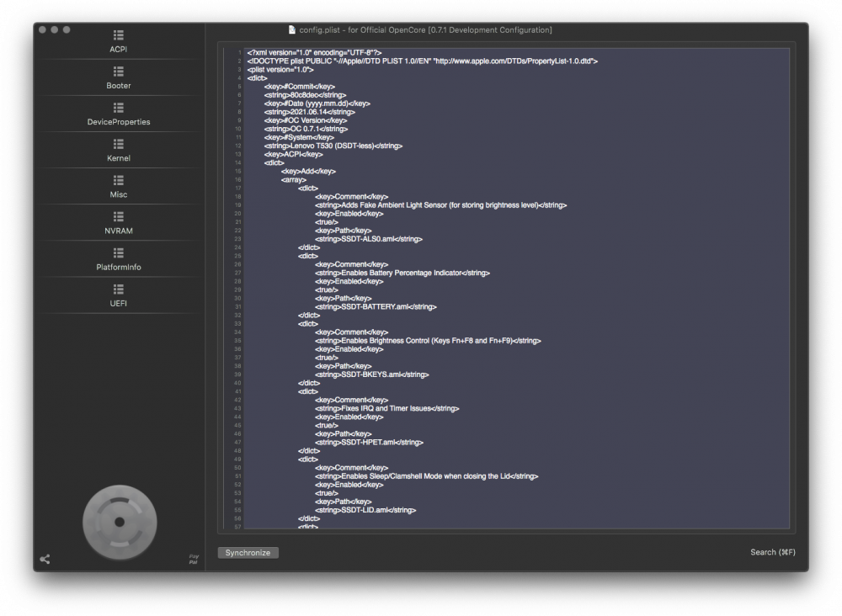Image resolution: width=842 pixels, height=616 pixels.
Task: Click the 'SSDT-BATTERY.aml' string line
Action: coord(376,307)
